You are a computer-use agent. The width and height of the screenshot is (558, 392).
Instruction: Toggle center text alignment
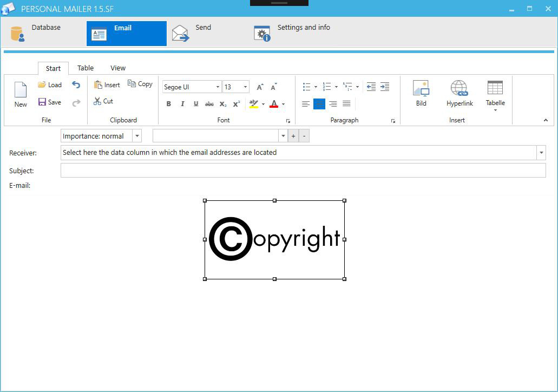[319, 103]
